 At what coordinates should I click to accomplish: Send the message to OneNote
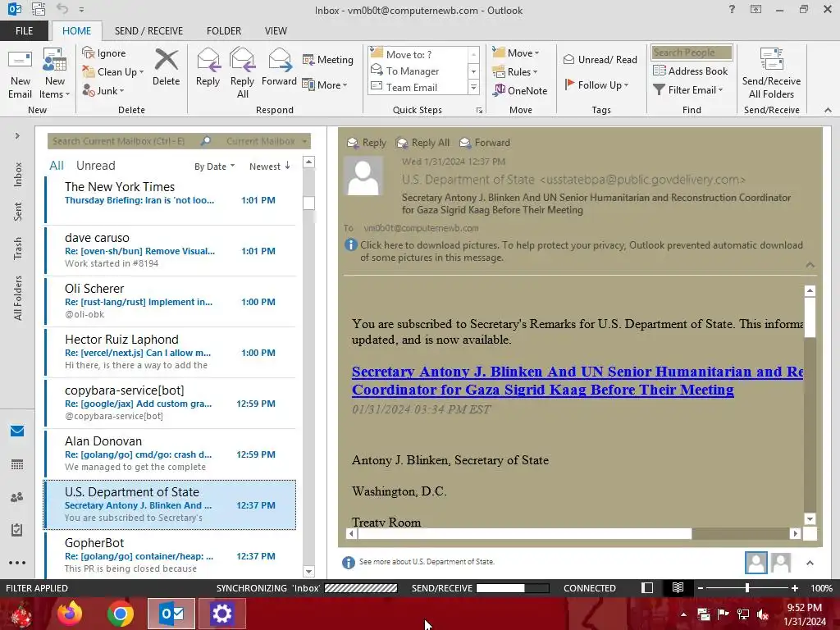(520, 90)
